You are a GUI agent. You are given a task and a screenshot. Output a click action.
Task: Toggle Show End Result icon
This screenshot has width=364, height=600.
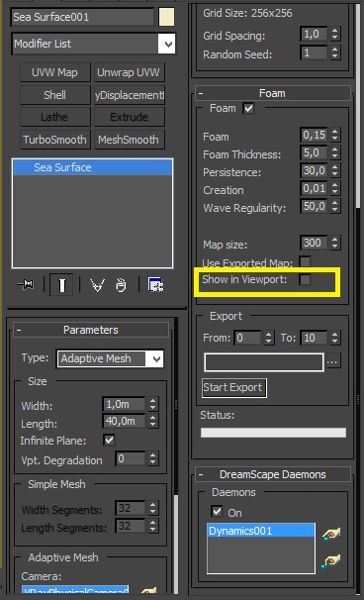(x=61, y=285)
